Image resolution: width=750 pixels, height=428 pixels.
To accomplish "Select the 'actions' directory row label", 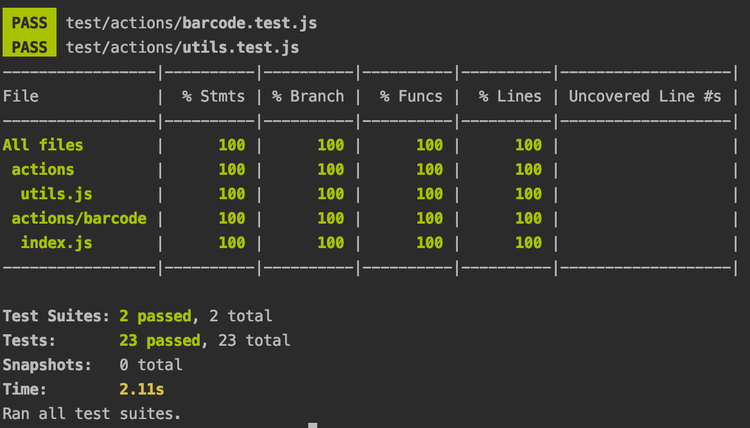I will (x=43, y=169).
